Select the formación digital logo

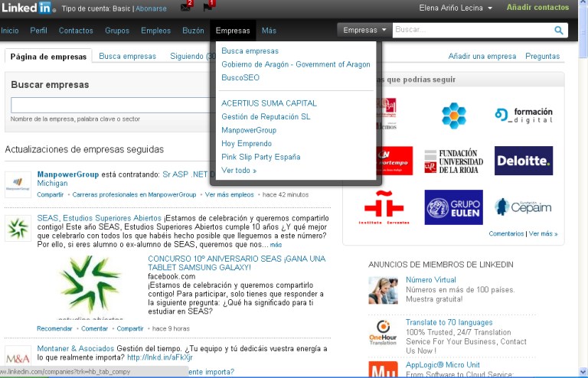coord(524,116)
